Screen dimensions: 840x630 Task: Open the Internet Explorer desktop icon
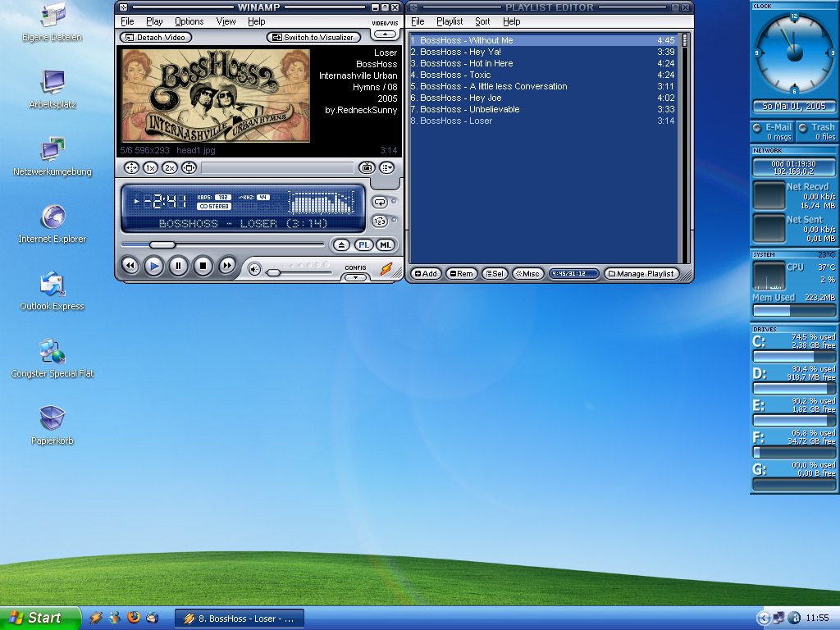tap(52, 224)
